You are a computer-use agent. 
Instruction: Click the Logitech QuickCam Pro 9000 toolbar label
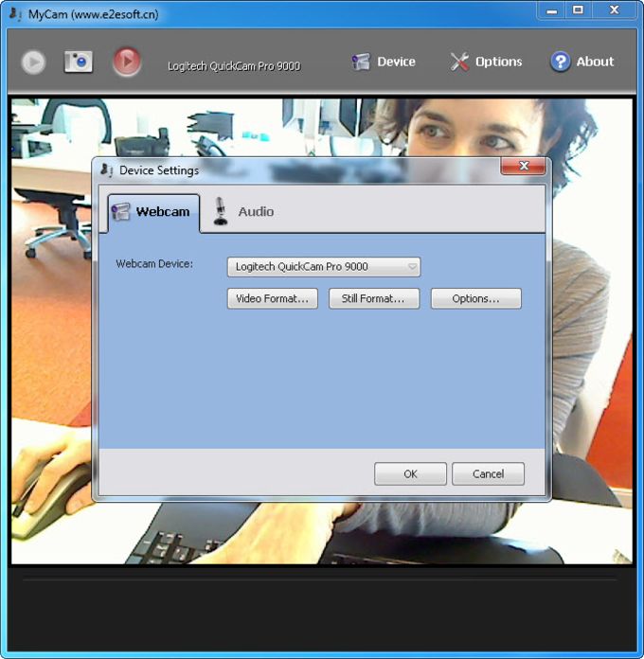click(x=234, y=66)
